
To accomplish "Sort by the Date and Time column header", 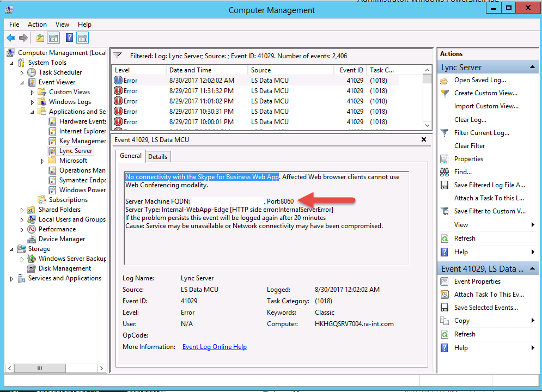I will tap(206, 70).
